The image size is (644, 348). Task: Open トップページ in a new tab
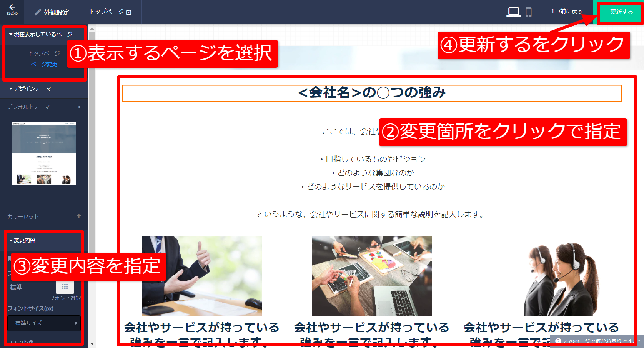click(x=110, y=12)
